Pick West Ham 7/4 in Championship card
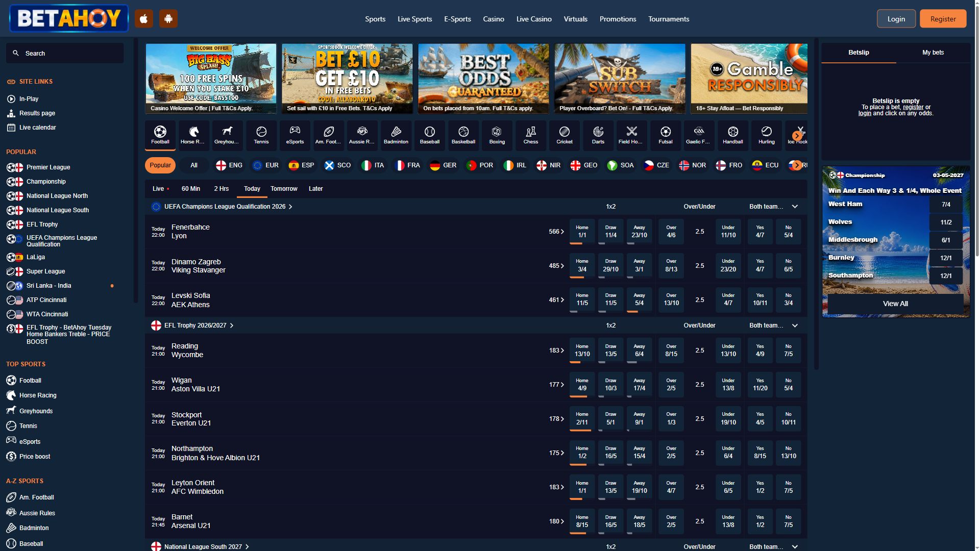This screenshot has height=551, width=980. (x=946, y=205)
